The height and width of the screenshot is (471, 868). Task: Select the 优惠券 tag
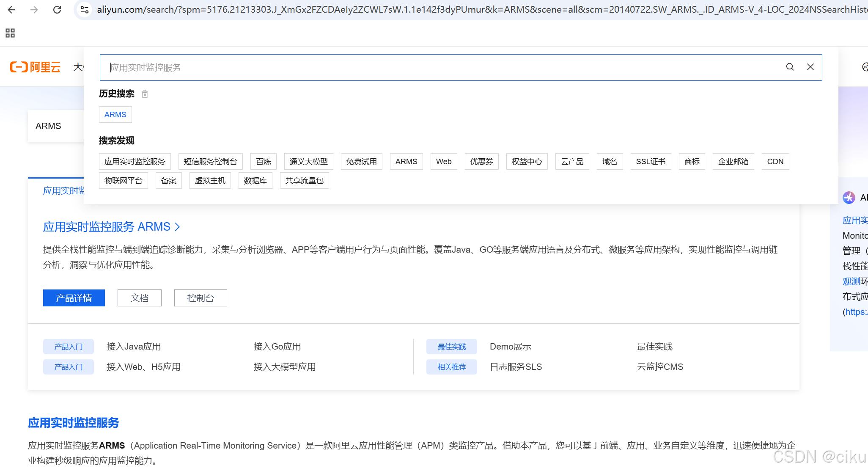[x=482, y=161]
